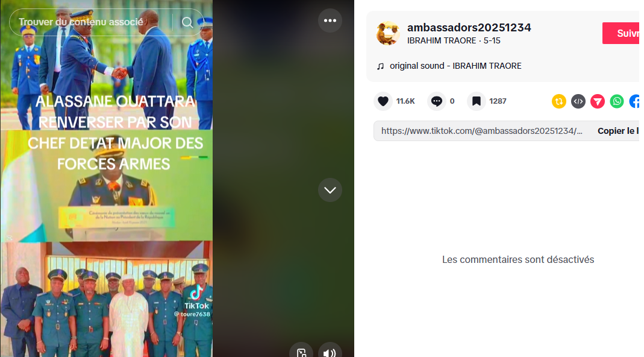Click Copier le lien button
This screenshot has height=357, width=644.
(618, 131)
